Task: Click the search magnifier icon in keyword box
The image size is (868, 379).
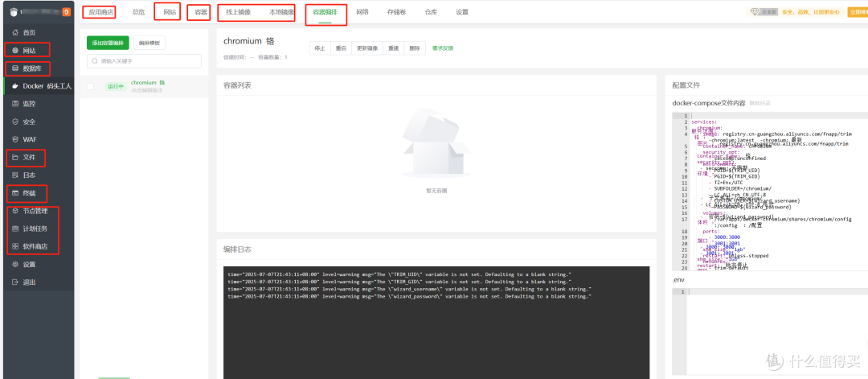Action: 94,61
